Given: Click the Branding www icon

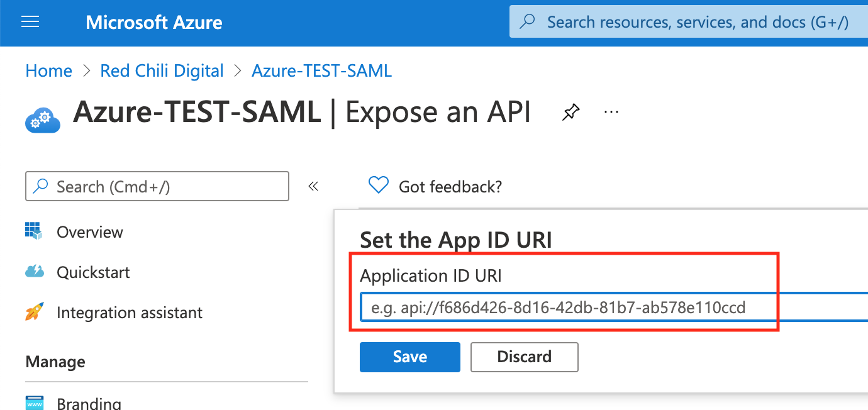Looking at the screenshot, I should 34,402.
